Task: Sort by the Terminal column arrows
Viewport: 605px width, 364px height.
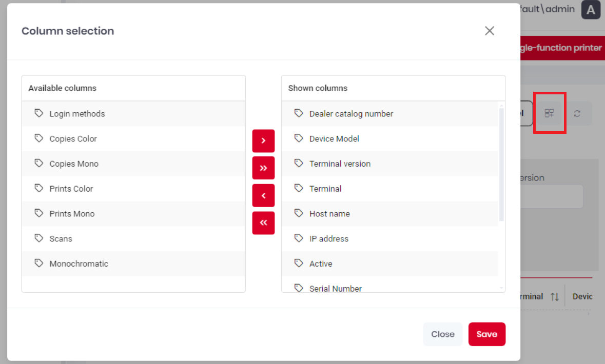Action: (554, 296)
